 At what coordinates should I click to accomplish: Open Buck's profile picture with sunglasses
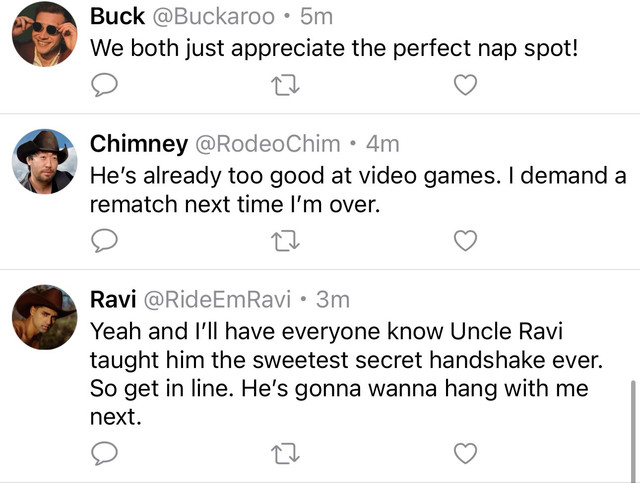(x=44, y=34)
